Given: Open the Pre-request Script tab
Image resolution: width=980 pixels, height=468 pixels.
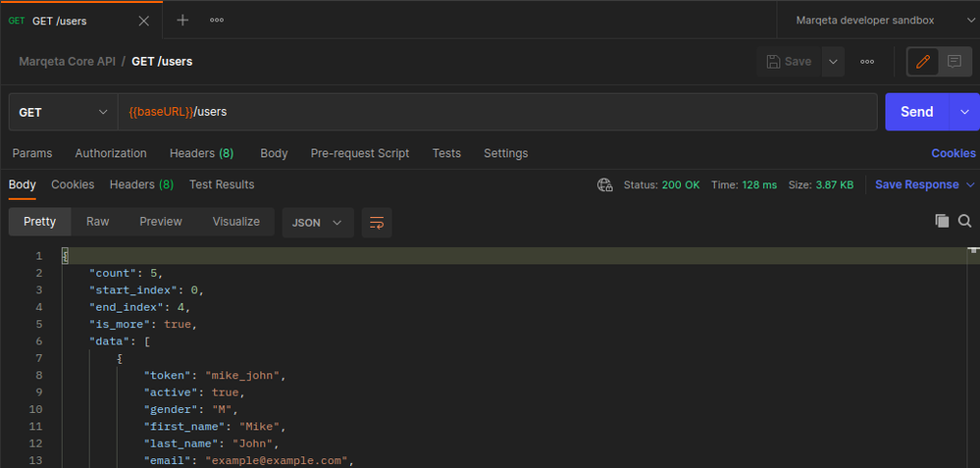Looking at the screenshot, I should [360, 153].
